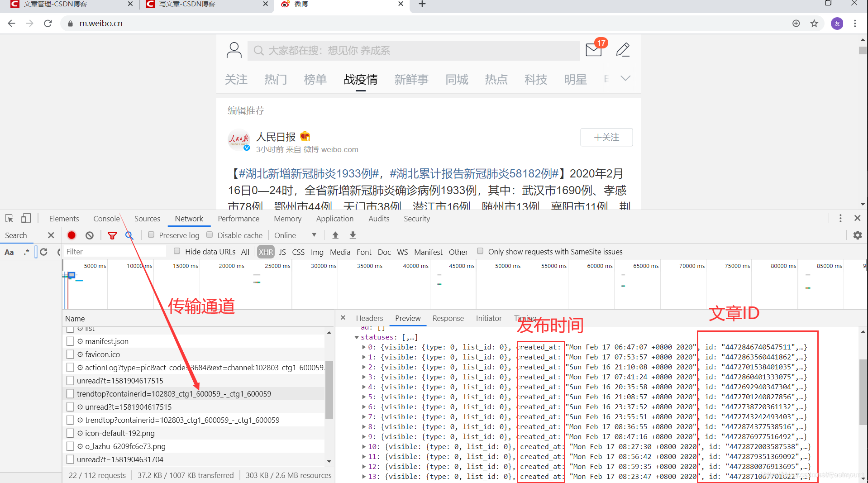Image resolution: width=868 pixels, height=483 pixels.
Task: Open a new browser tab
Action: [422, 4]
